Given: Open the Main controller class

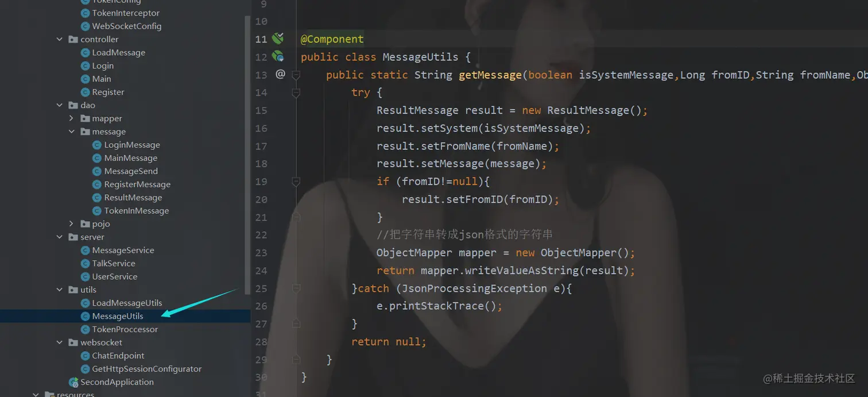Looking at the screenshot, I should pyautogui.click(x=102, y=79).
